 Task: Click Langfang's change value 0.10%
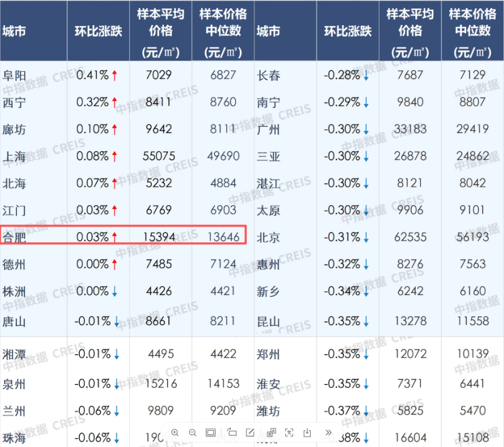(x=92, y=129)
